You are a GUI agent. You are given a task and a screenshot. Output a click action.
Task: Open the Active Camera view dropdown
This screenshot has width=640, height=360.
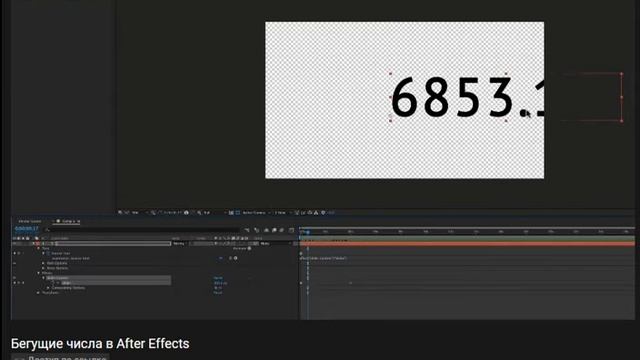coord(256,213)
